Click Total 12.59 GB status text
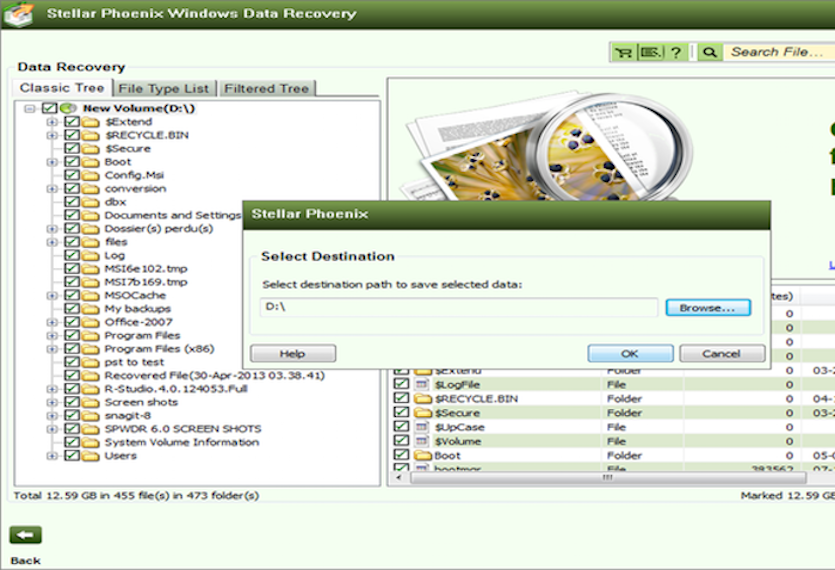Image resolution: width=835 pixels, height=570 pixels. (136, 495)
